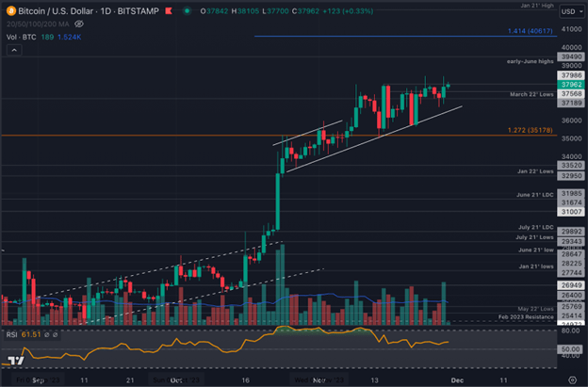This screenshot has height=387, width=588.
Task: Click the 'July 21' Lows' annotation
Action: pos(534,237)
